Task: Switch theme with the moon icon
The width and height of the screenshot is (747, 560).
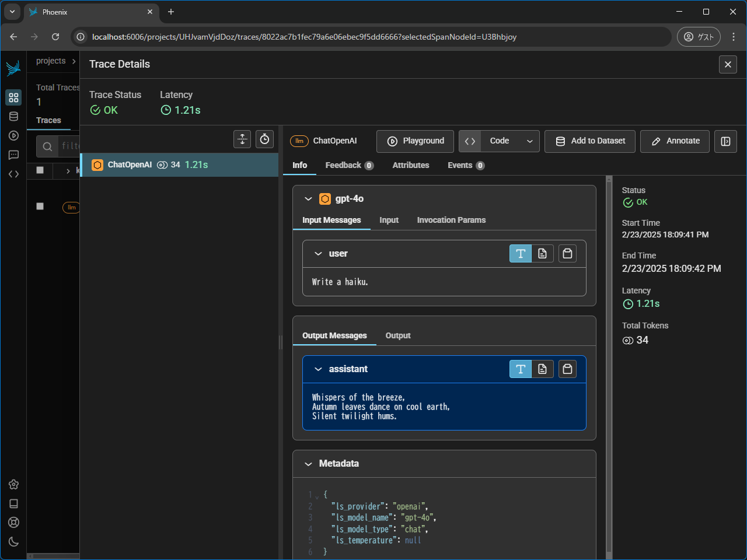Action: 13,541
